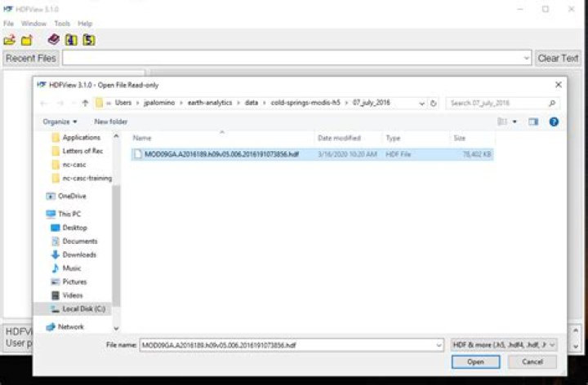Open the file type filter dropdown
Screen dimensions: 588x385
[x=504, y=345]
